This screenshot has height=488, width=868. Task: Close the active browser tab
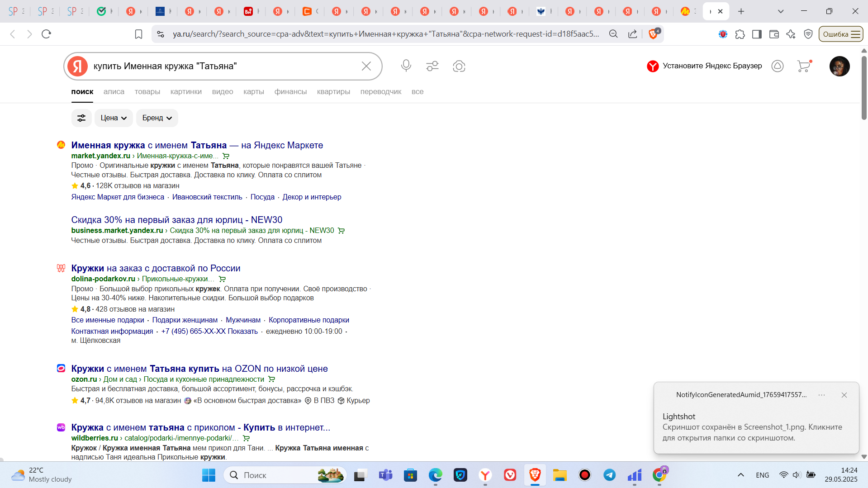[721, 11]
